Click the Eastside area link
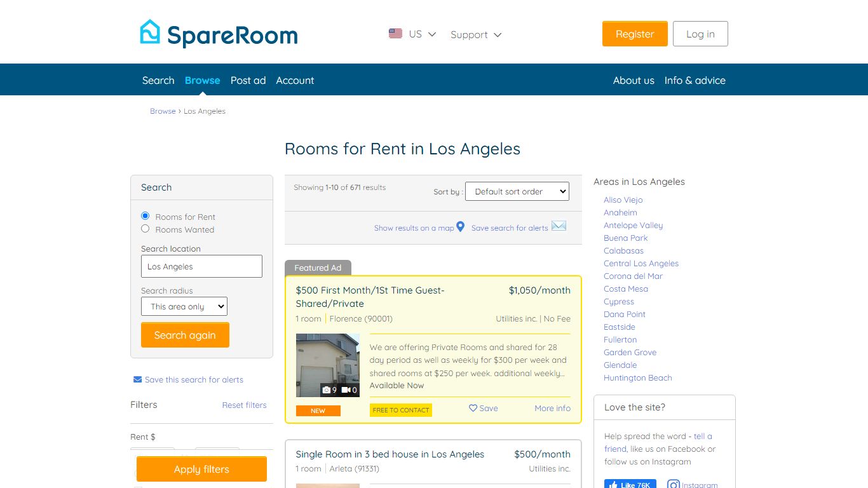This screenshot has height=488, width=868. 620,327
